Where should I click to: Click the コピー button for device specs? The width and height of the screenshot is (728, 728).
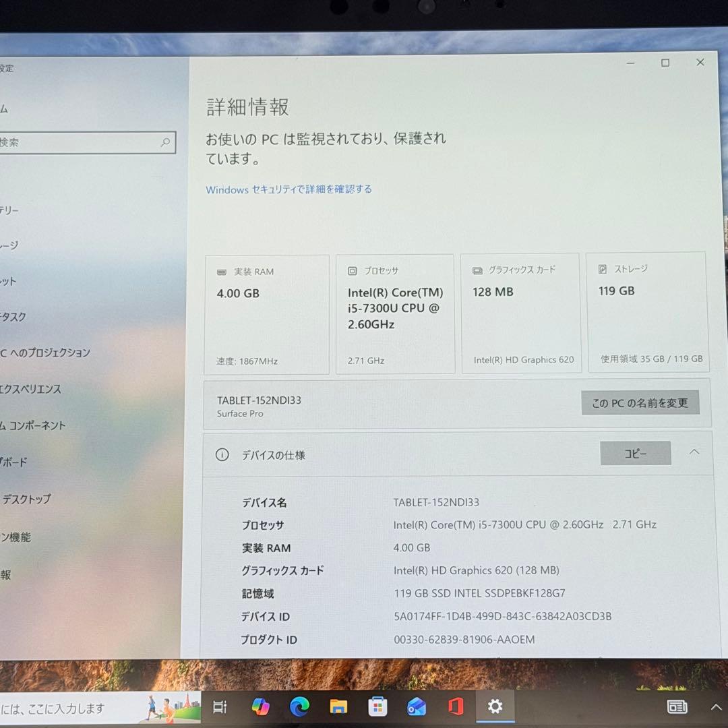pos(635,453)
